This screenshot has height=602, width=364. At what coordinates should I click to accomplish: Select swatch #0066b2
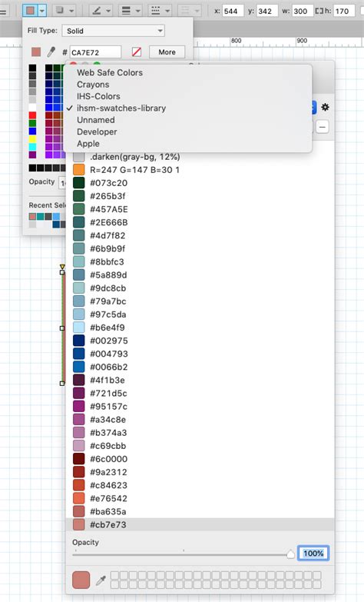coord(200,367)
